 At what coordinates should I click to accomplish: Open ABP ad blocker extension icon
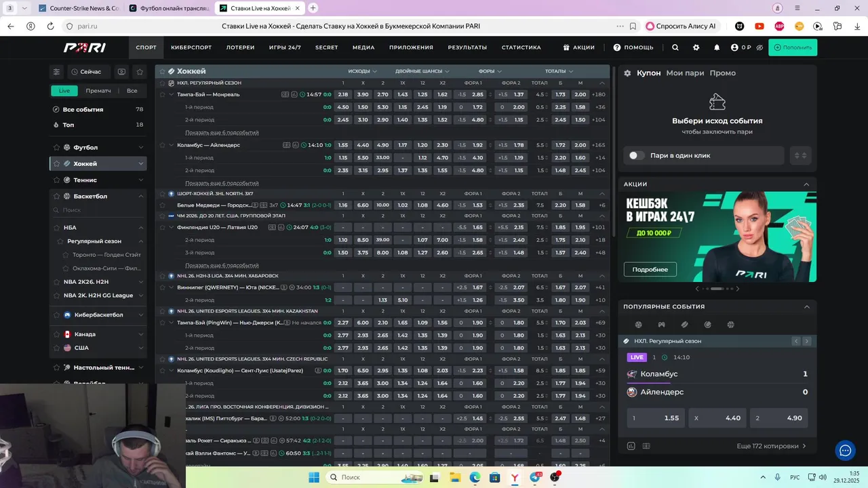pyautogui.click(x=780, y=26)
